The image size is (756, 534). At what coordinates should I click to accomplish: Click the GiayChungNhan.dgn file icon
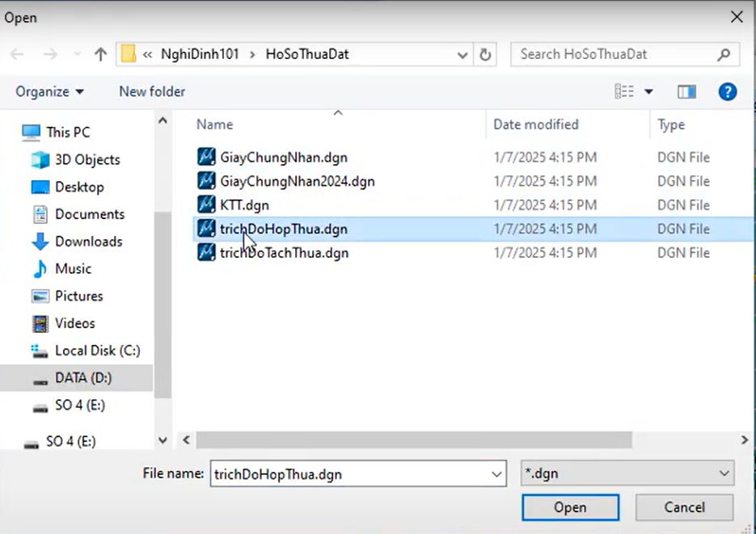tap(207, 157)
